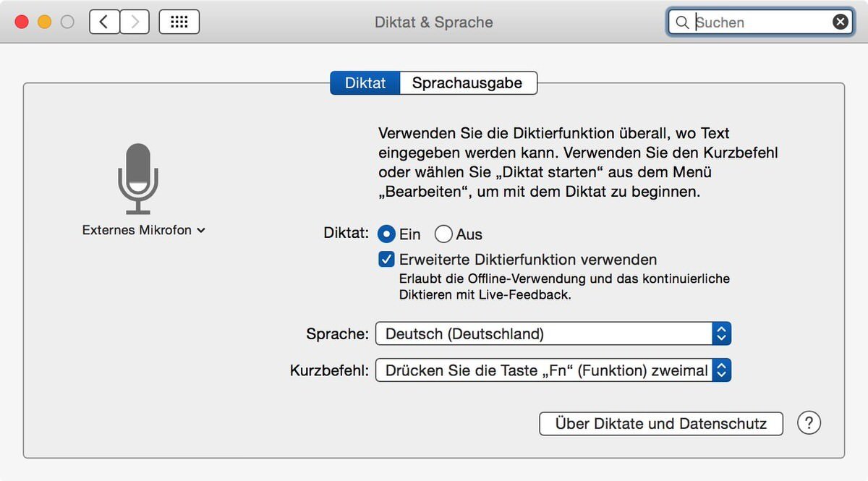
Task: Open the Kurzbefehl dropdown menu
Action: tap(553, 370)
